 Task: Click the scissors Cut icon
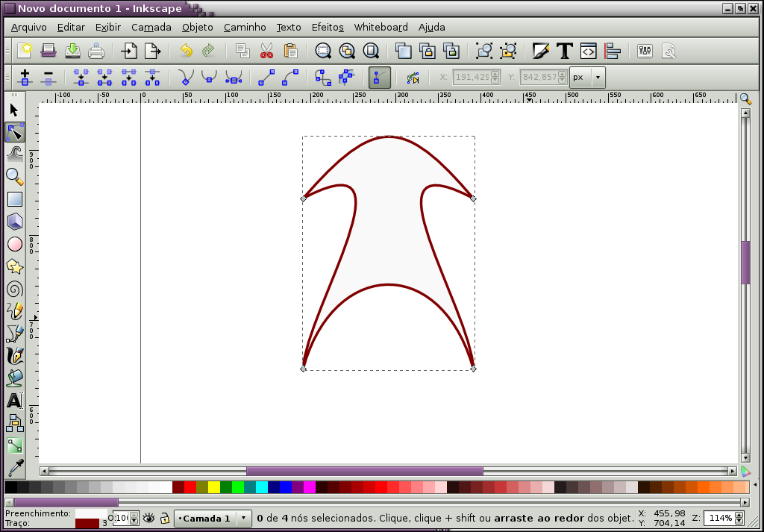[x=266, y=51]
